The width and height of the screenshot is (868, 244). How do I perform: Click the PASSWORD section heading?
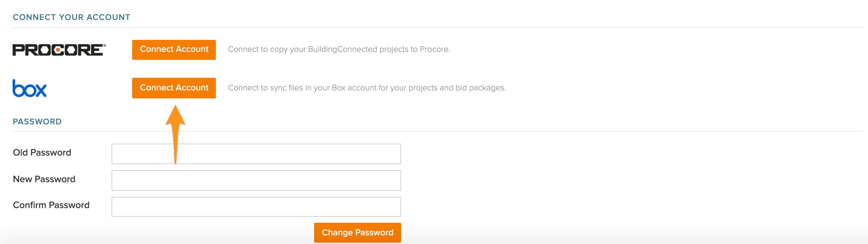37,122
